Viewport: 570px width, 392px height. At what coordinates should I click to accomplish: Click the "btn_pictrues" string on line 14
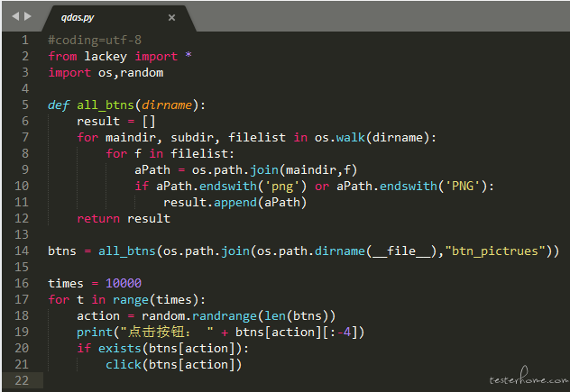tap(495, 251)
